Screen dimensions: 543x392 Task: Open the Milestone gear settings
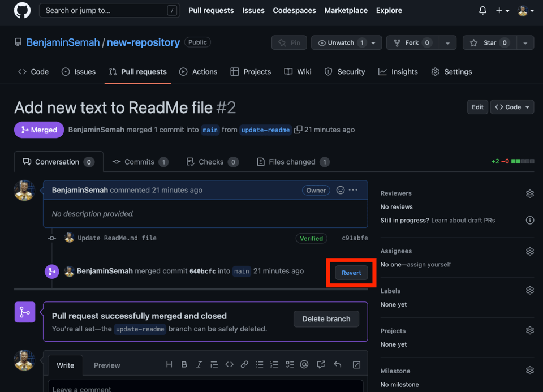click(530, 371)
